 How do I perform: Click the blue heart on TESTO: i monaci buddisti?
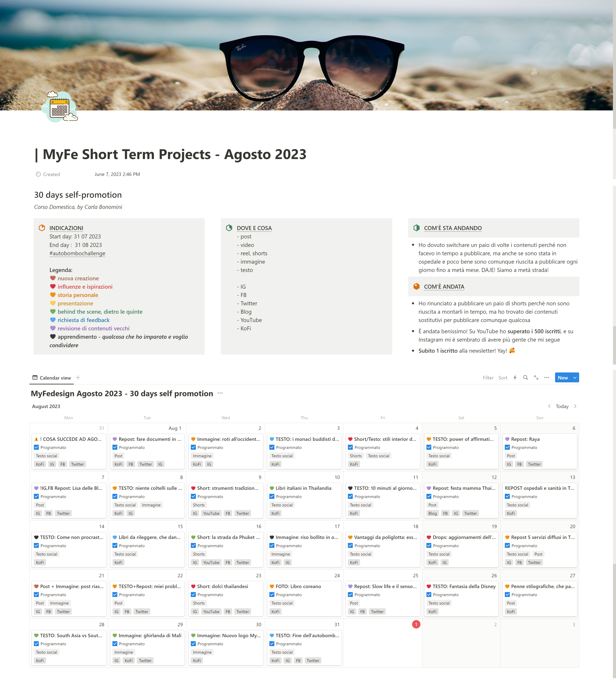[x=272, y=439]
